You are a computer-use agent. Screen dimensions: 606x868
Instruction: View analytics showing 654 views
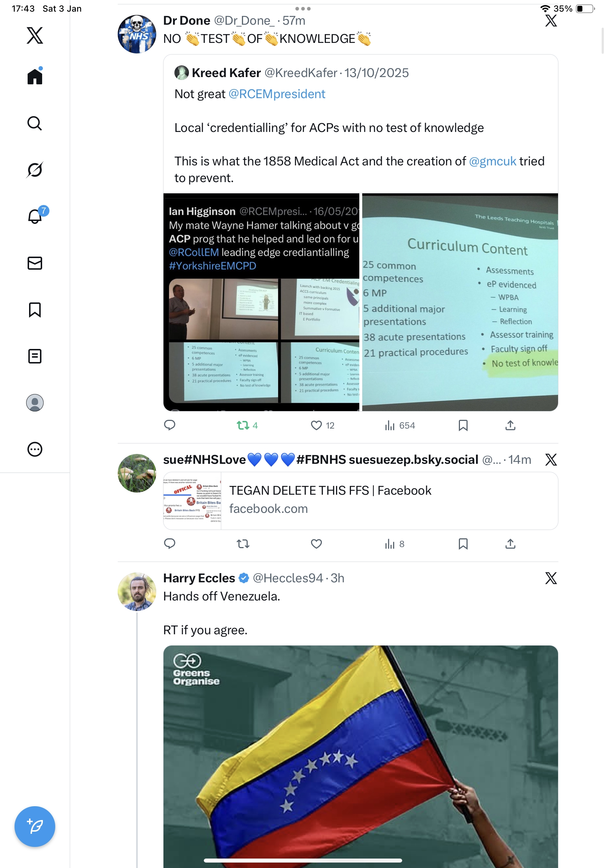pyautogui.click(x=400, y=425)
